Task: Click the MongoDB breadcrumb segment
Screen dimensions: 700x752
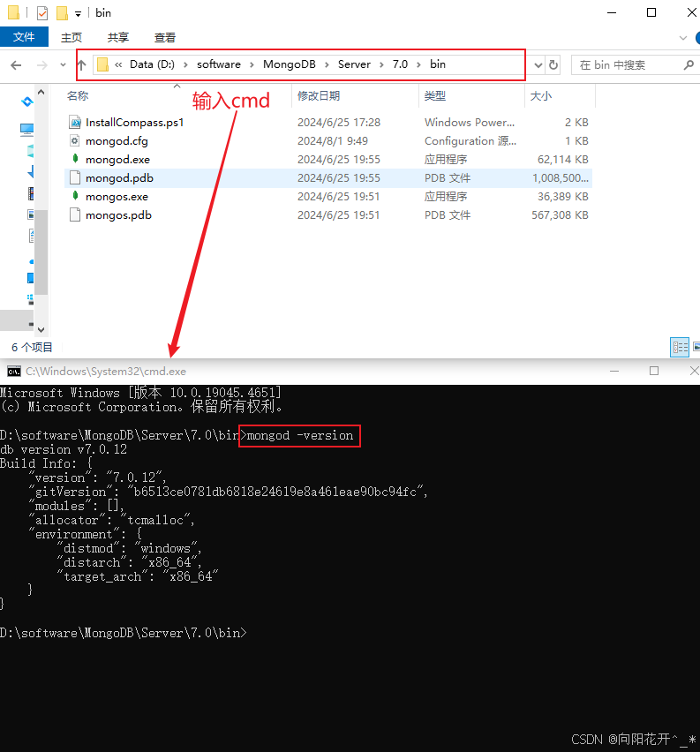Action: (x=290, y=64)
